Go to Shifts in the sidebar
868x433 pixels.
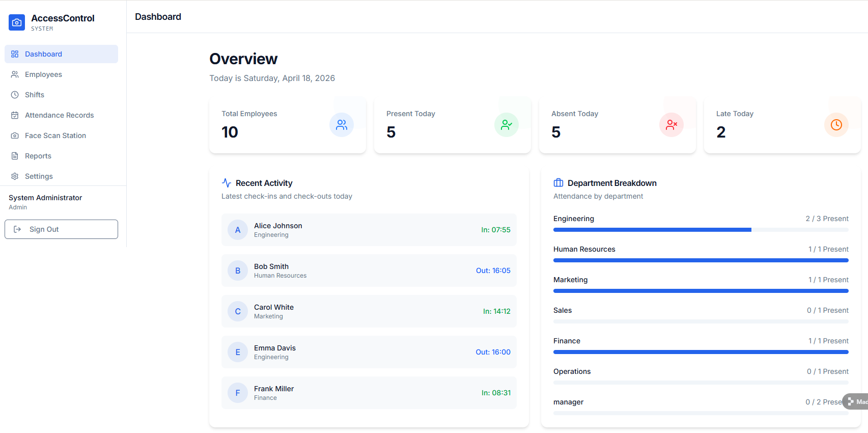pyautogui.click(x=35, y=95)
